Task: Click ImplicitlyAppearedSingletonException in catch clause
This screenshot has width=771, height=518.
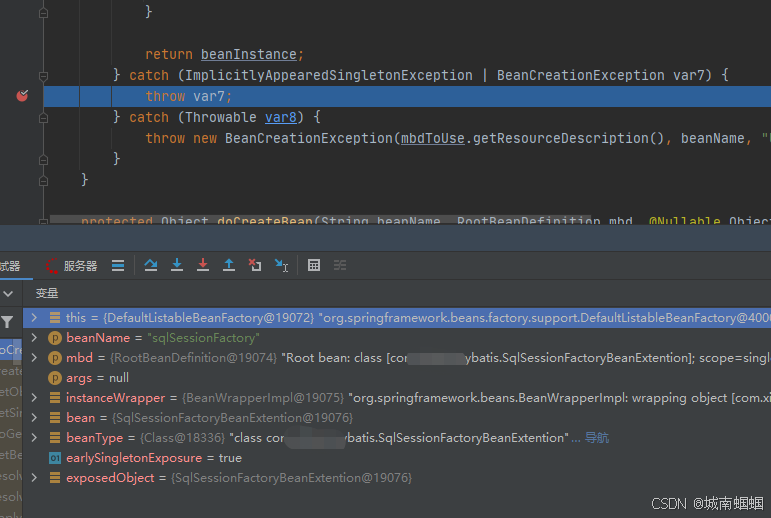Action: (328, 75)
